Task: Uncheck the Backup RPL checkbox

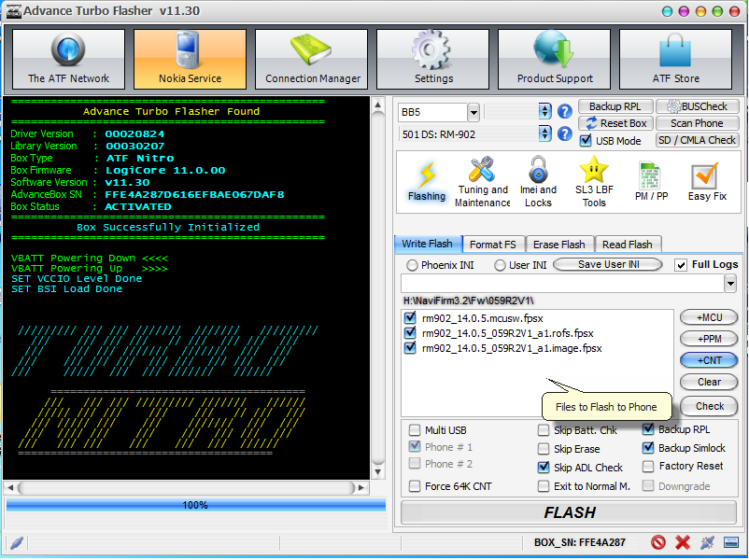Action: [x=648, y=429]
